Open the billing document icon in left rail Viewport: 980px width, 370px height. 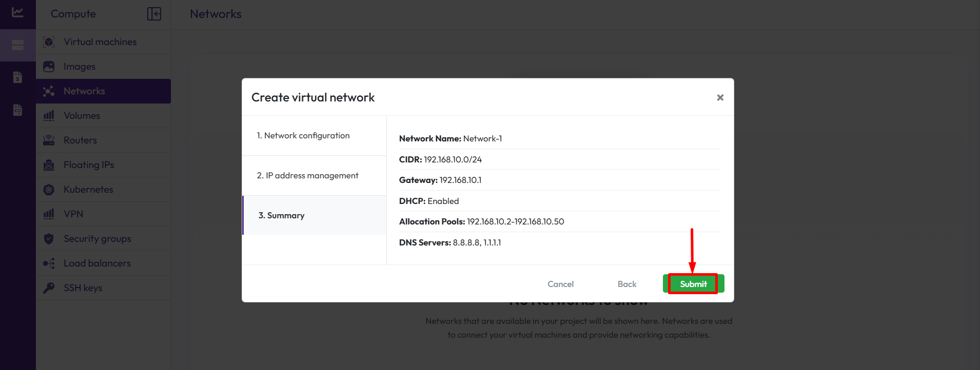17,77
